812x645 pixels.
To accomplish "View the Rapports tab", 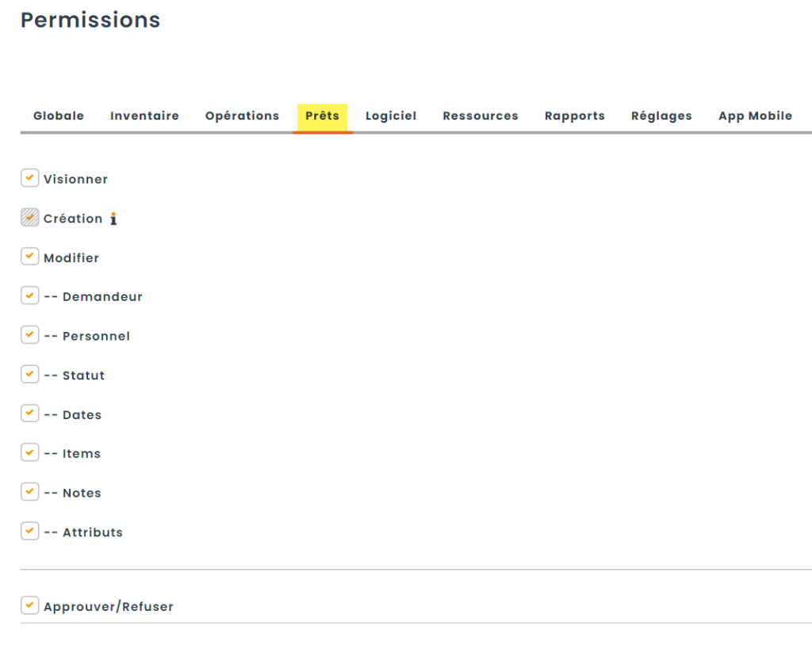I will pyautogui.click(x=574, y=116).
